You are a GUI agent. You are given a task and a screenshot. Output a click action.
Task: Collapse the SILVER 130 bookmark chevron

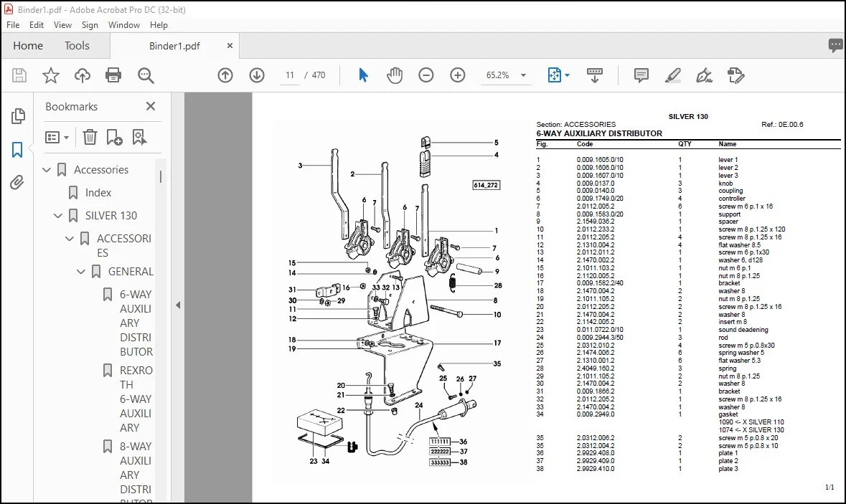click(x=57, y=216)
